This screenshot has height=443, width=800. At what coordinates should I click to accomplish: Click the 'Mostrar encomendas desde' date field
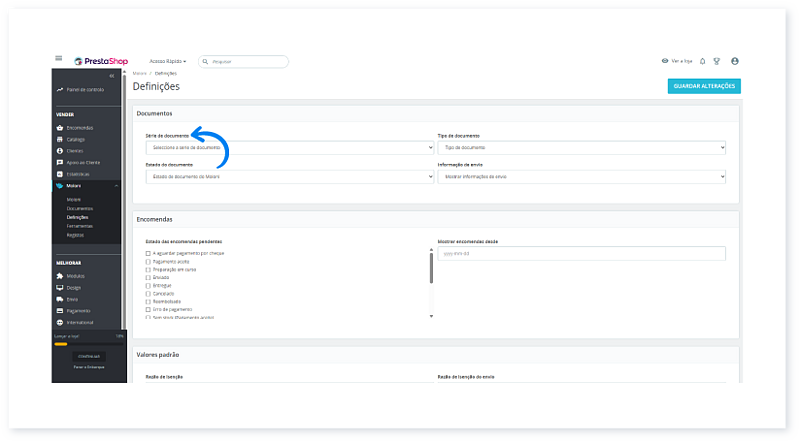pos(581,254)
